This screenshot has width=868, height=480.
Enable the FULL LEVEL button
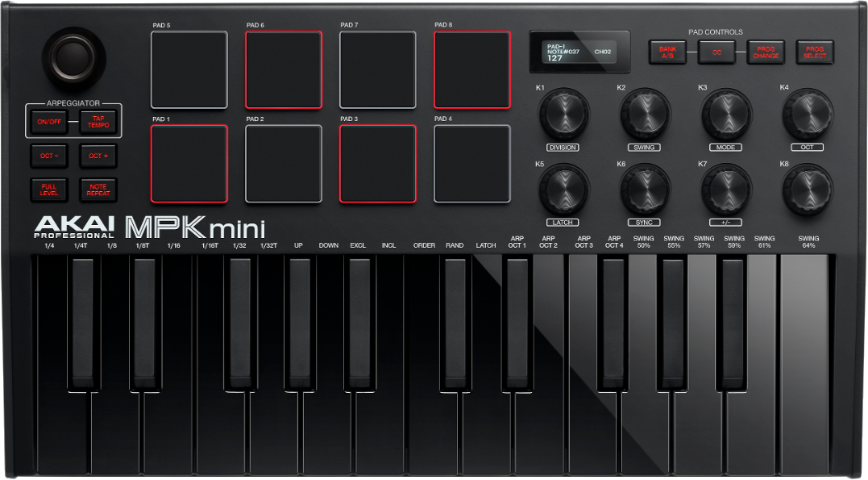click(48, 190)
